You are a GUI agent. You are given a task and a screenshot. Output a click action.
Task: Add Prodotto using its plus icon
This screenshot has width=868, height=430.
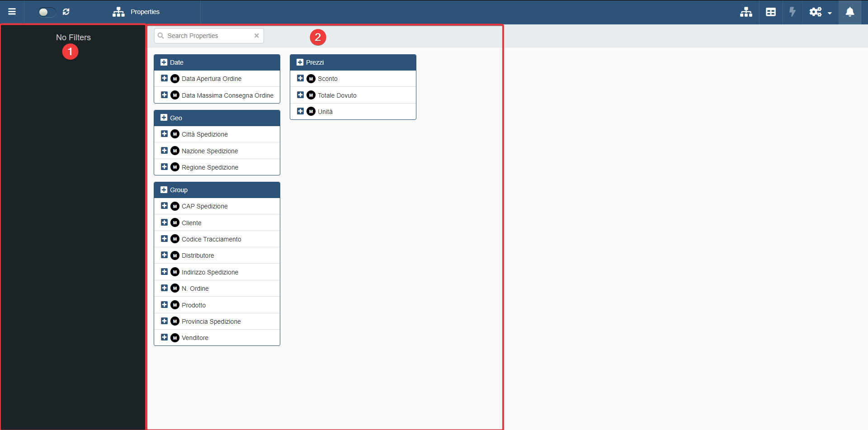coord(164,305)
